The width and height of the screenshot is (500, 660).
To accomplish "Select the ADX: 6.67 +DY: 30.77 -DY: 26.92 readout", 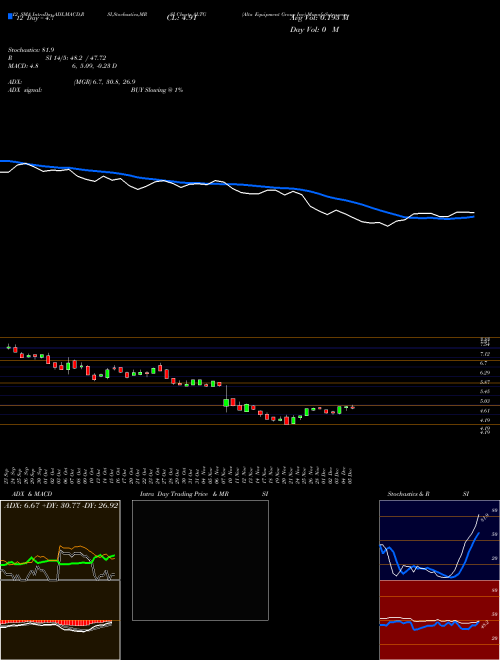I will click(x=61, y=505).
